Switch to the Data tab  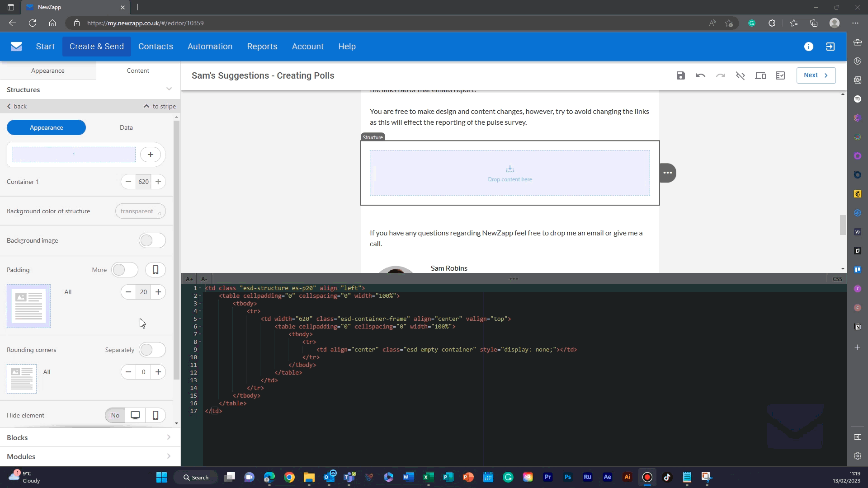point(126,127)
